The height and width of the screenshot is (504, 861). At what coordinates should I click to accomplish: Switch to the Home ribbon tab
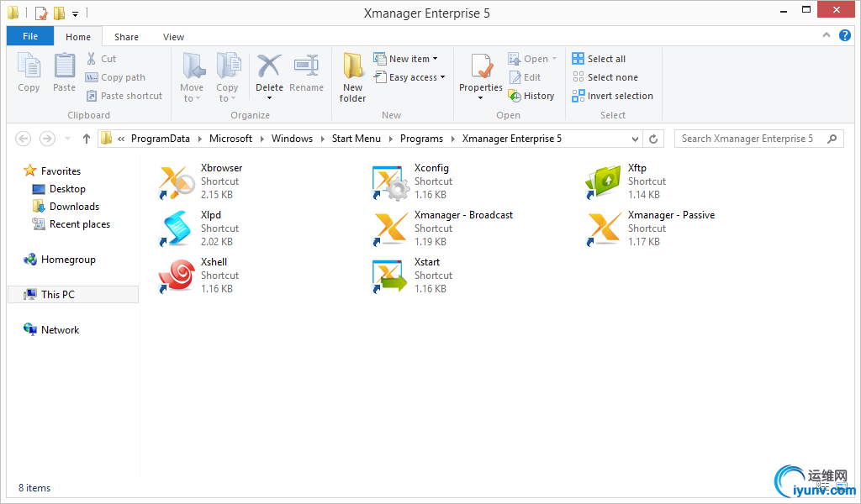point(78,37)
